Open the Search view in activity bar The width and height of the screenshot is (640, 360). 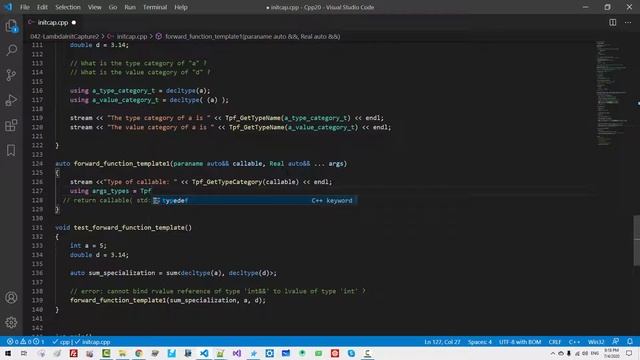click(11, 50)
